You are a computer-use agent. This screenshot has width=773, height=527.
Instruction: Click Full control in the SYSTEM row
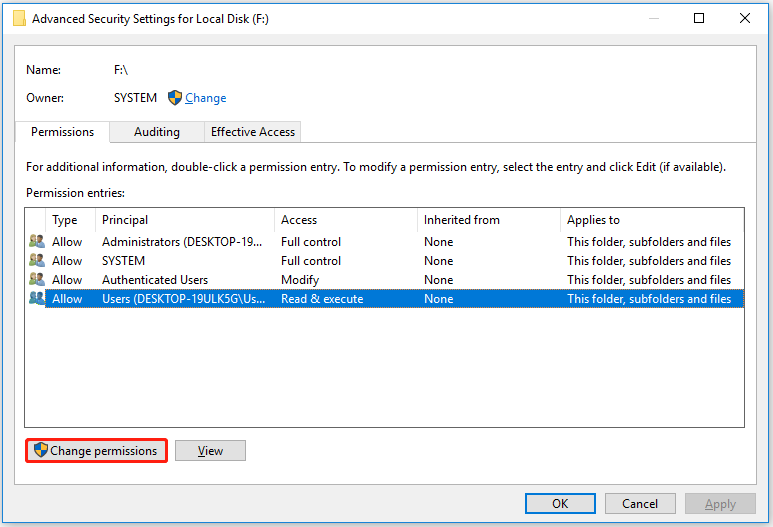pos(311,260)
